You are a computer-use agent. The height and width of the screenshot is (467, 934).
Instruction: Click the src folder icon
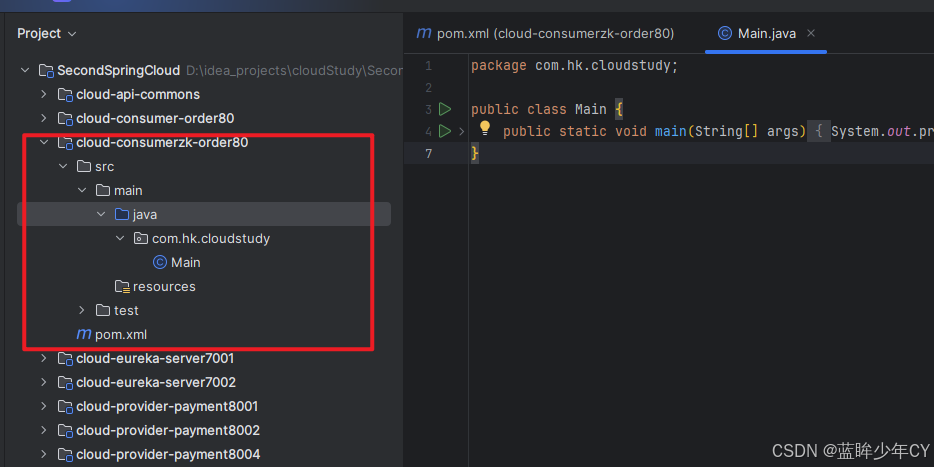[84, 166]
